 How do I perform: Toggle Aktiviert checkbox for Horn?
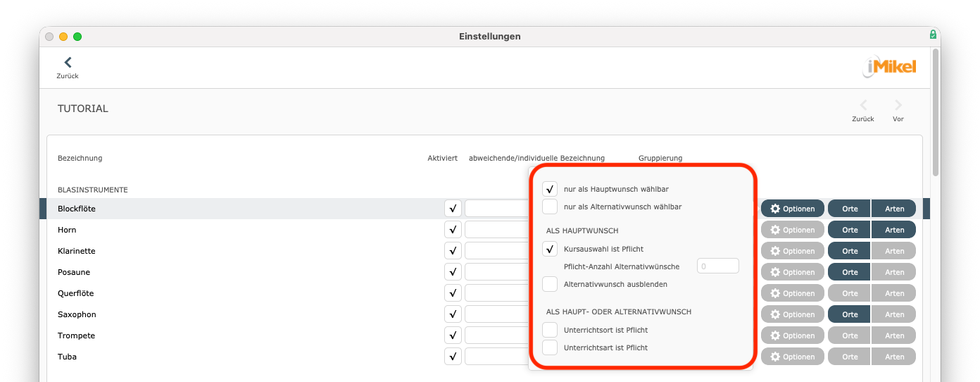coord(453,230)
